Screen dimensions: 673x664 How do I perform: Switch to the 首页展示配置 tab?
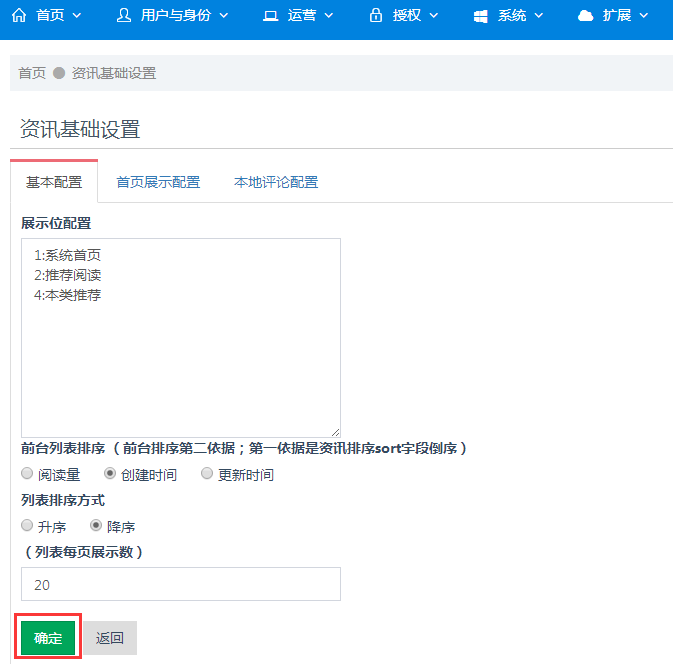point(158,182)
